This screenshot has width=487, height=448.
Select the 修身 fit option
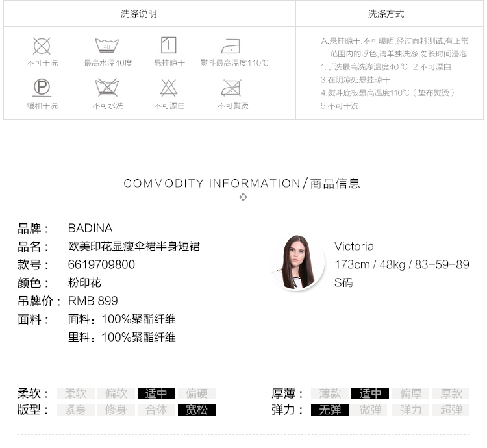pyautogui.click(x=116, y=410)
